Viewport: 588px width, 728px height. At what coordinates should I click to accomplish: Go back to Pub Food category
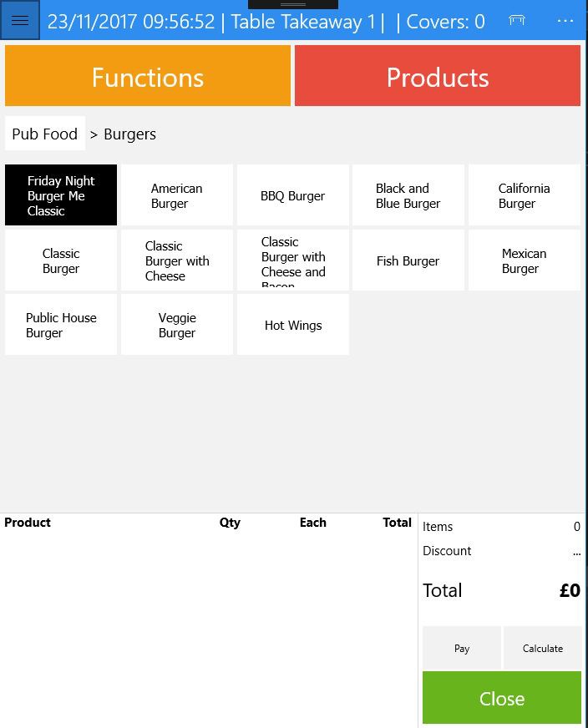45,134
